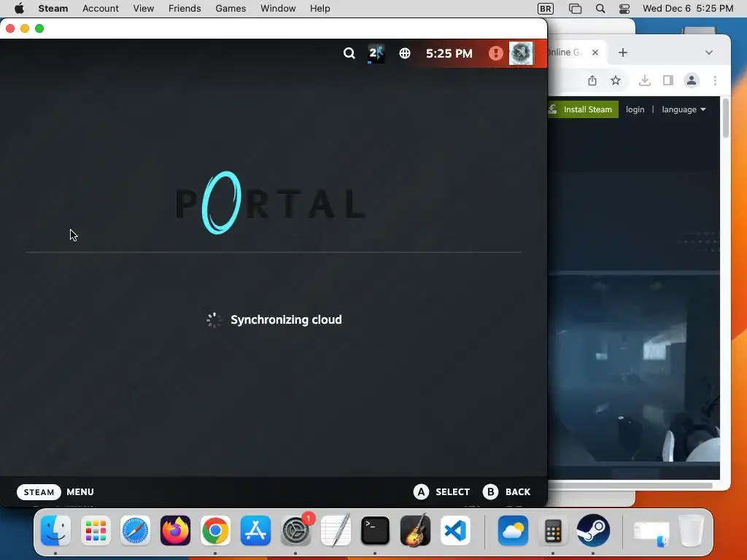
Task: Open a new tab in Chrome
Action: click(623, 52)
